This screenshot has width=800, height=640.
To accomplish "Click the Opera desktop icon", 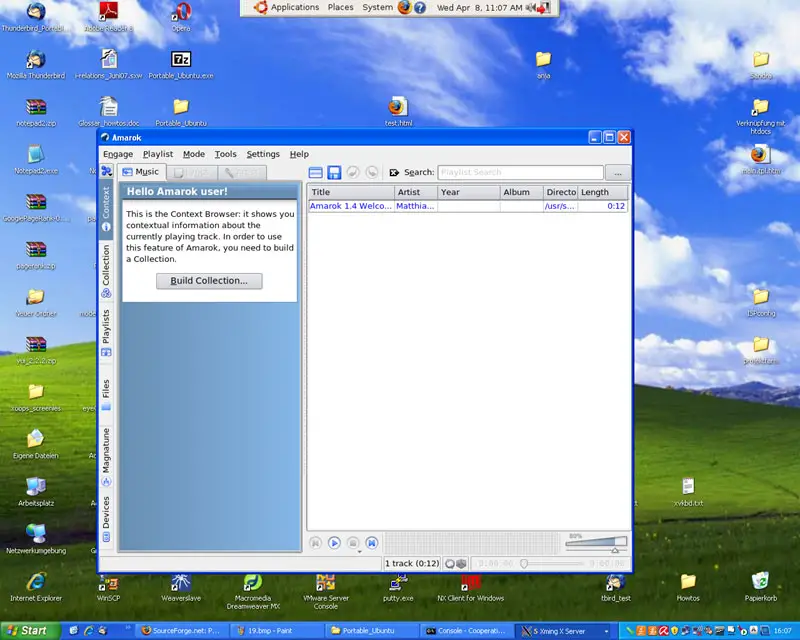I will pyautogui.click(x=181, y=16).
